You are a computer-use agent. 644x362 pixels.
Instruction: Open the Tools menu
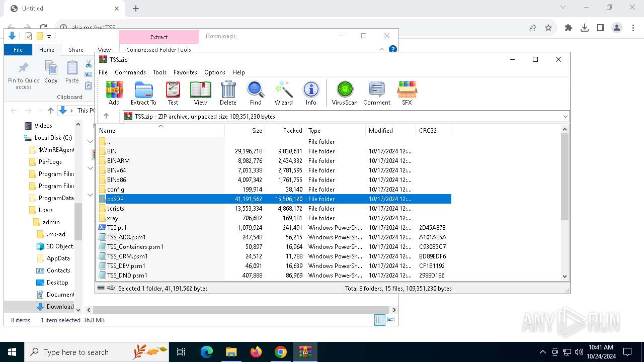coord(159,72)
